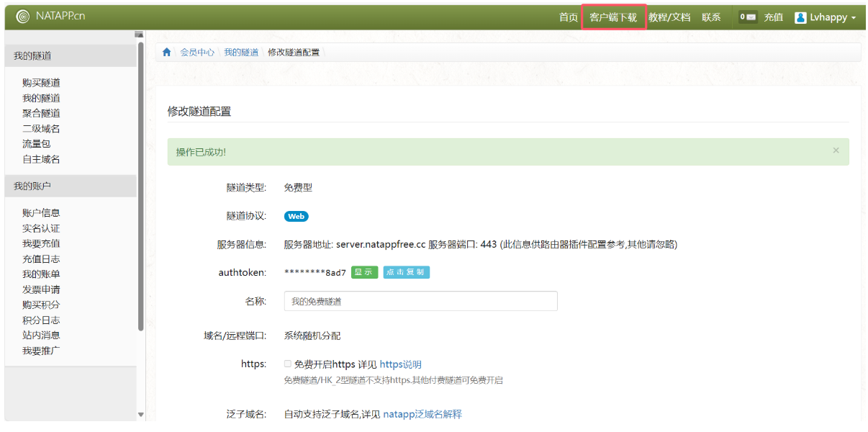
Task: Click the 我的隧道 sidebar section header
Action: (x=71, y=55)
